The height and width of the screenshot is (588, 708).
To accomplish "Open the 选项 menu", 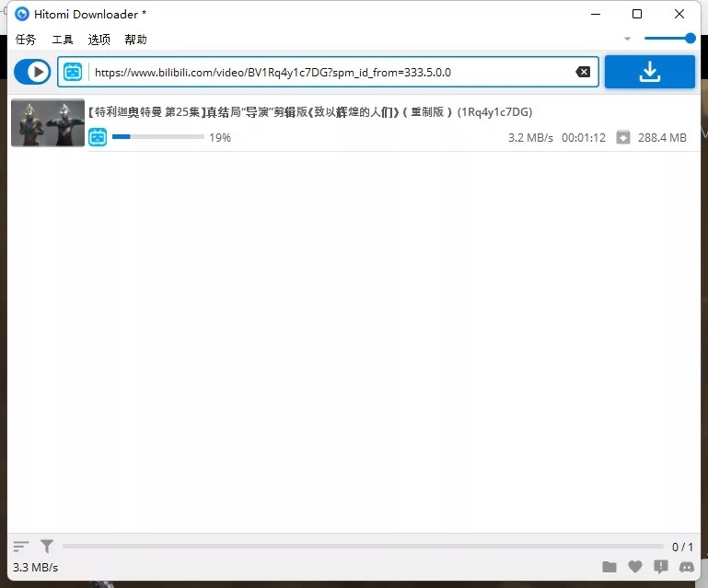I will [99, 40].
